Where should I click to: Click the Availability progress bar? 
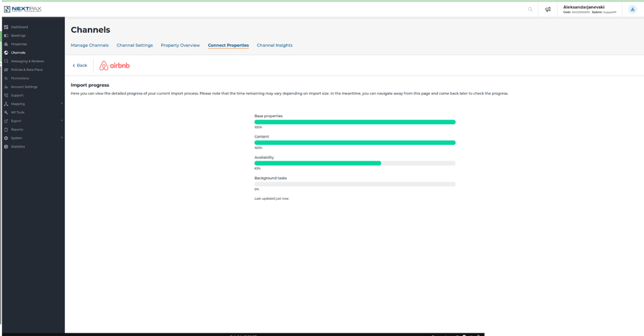click(x=355, y=163)
